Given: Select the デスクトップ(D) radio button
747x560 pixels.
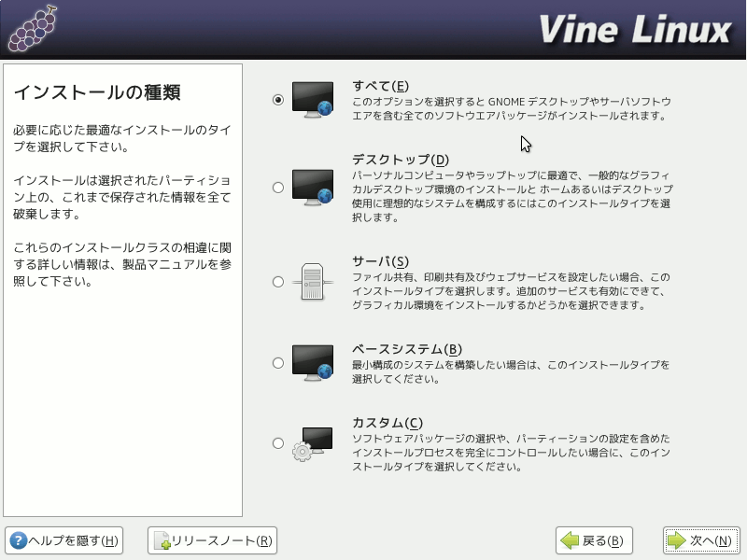Looking at the screenshot, I should pyautogui.click(x=278, y=188).
